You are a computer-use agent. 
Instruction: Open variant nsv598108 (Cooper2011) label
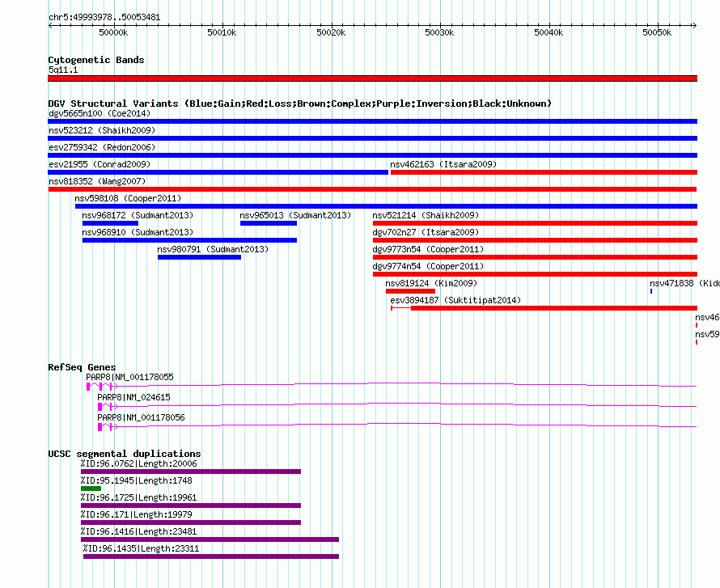(128, 198)
